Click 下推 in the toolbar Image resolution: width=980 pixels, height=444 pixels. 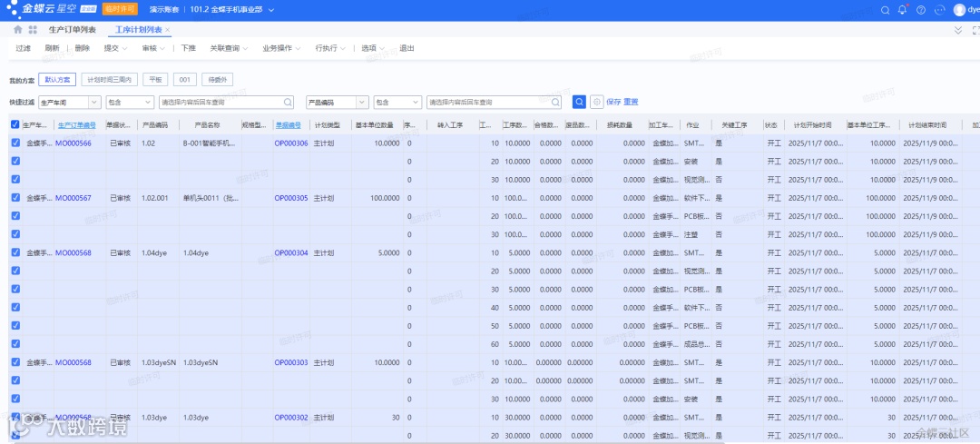188,48
